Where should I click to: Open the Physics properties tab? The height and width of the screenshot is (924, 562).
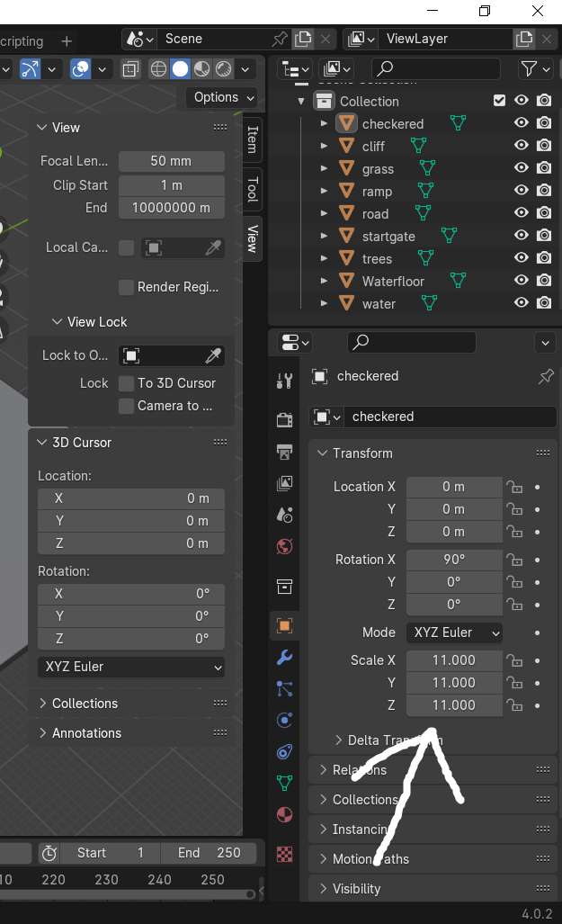pyautogui.click(x=284, y=720)
